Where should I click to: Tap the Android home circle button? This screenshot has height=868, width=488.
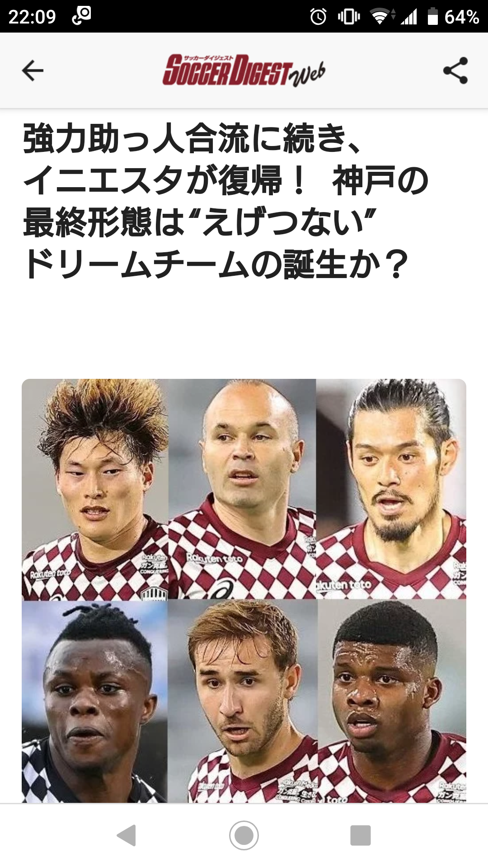point(244,835)
